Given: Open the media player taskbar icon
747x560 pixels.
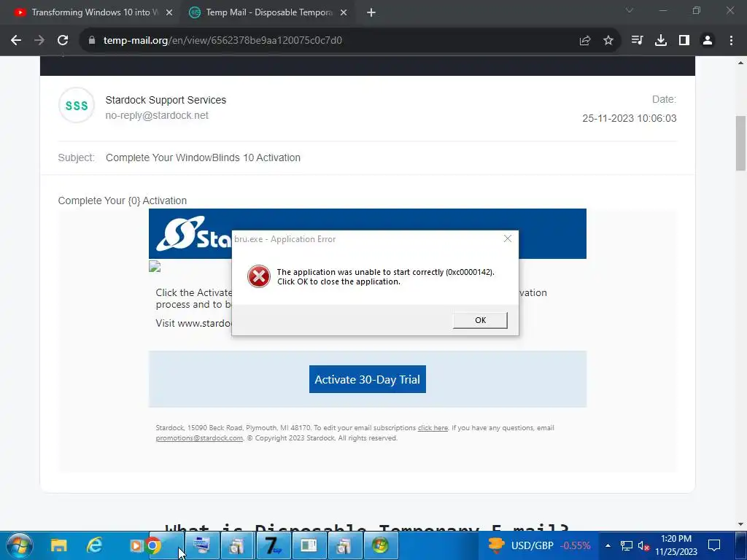Looking at the screenshot, I should coord(135,545).
